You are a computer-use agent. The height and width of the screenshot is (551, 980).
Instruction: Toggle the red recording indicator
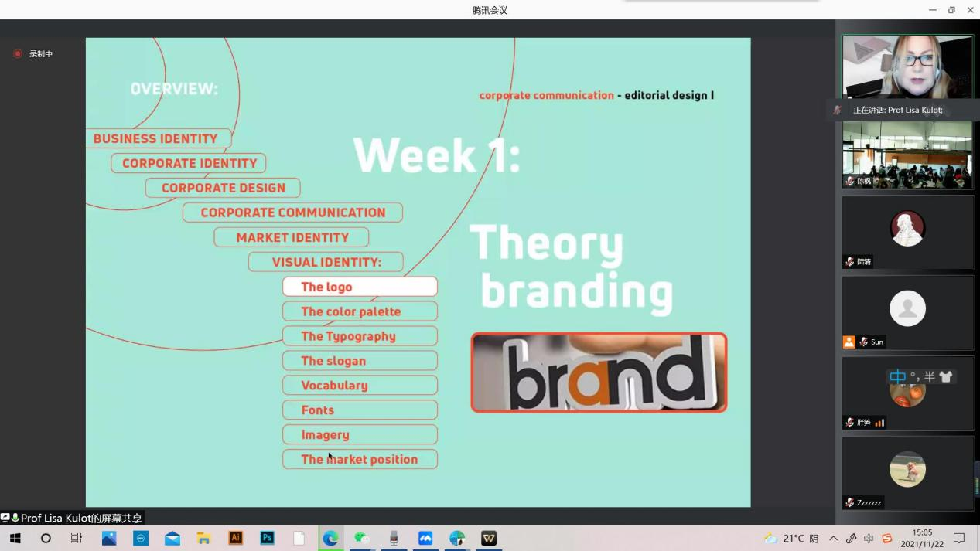coord(18,54)
